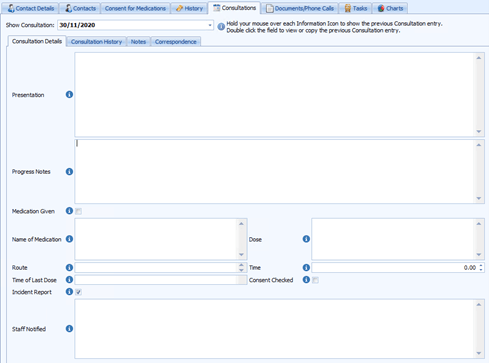This screenshot has width=489, height=363.
Task: Click the Medication Given information icon
Action: (69, 211)
